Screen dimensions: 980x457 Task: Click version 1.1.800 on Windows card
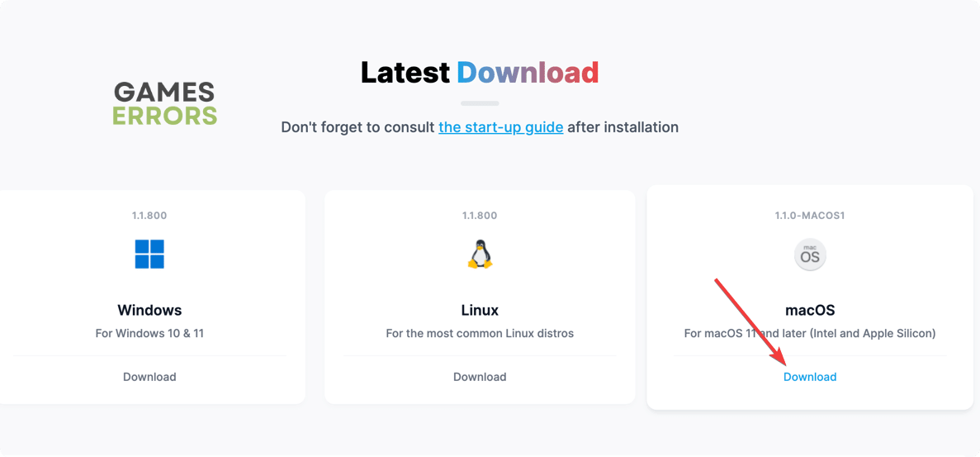[149, 216]
